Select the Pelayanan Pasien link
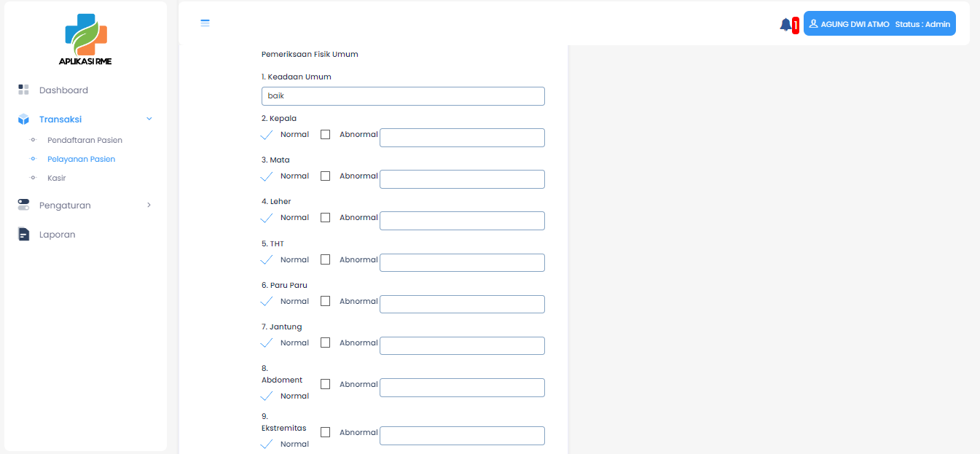Viewport: 980px width, 454px height. (81, 159)
